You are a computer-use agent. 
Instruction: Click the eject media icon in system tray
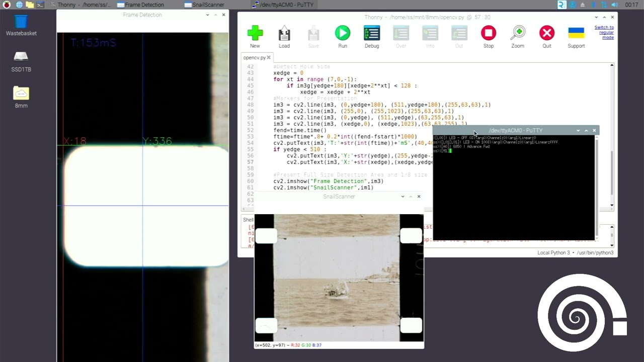pos(583,5)
